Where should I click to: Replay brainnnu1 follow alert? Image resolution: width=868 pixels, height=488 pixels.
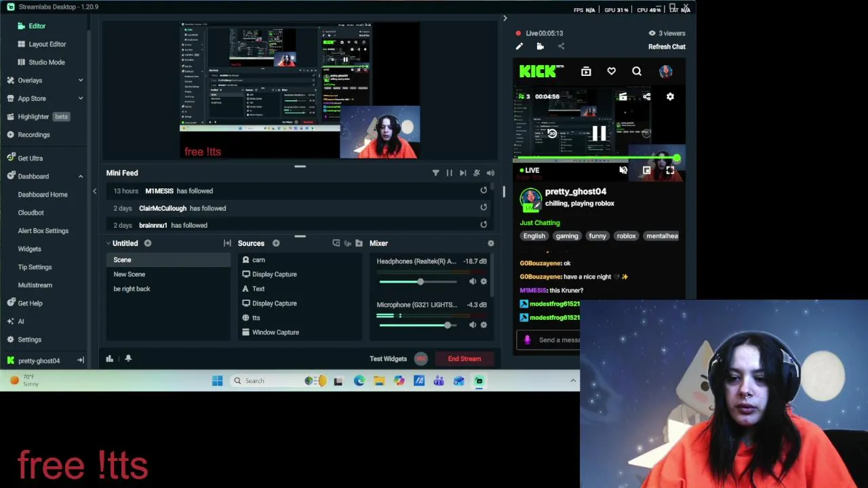pyautogui.click(x=484, y=225)
